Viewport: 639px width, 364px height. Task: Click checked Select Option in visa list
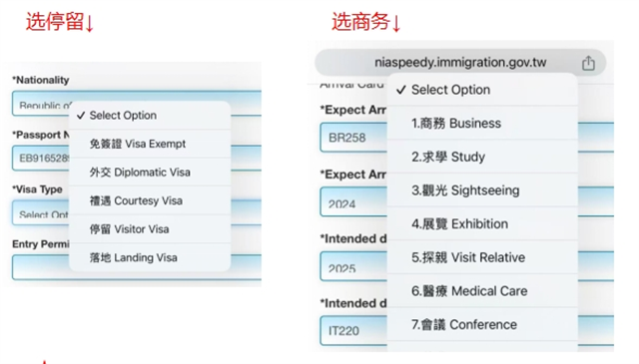tap(150, 116)
